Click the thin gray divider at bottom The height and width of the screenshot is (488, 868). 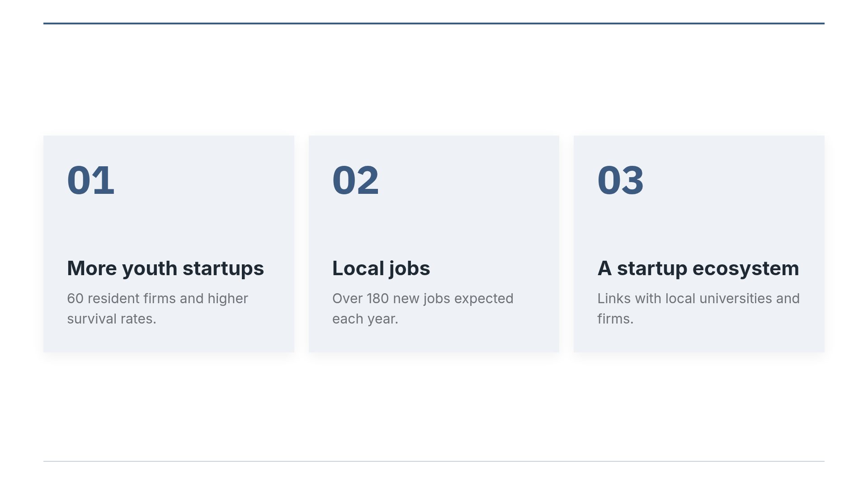434,461
